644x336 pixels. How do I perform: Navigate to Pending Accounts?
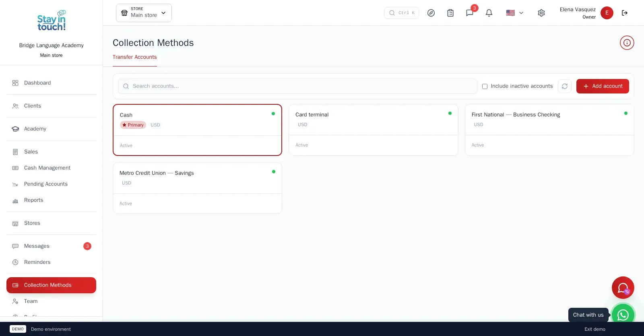click(52, 184)
